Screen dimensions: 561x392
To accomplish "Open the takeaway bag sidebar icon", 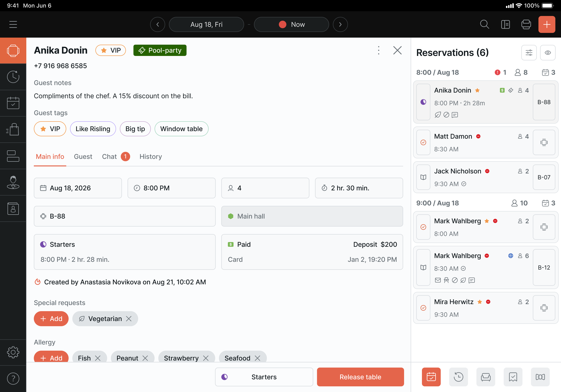I will [x=13, y=129].
